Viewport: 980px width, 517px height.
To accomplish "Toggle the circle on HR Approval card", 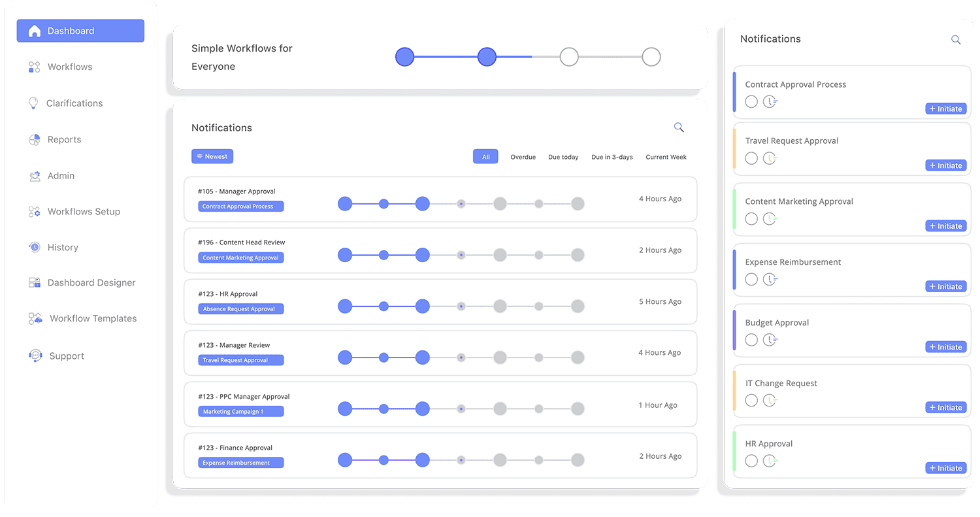I will click(751, 461).
